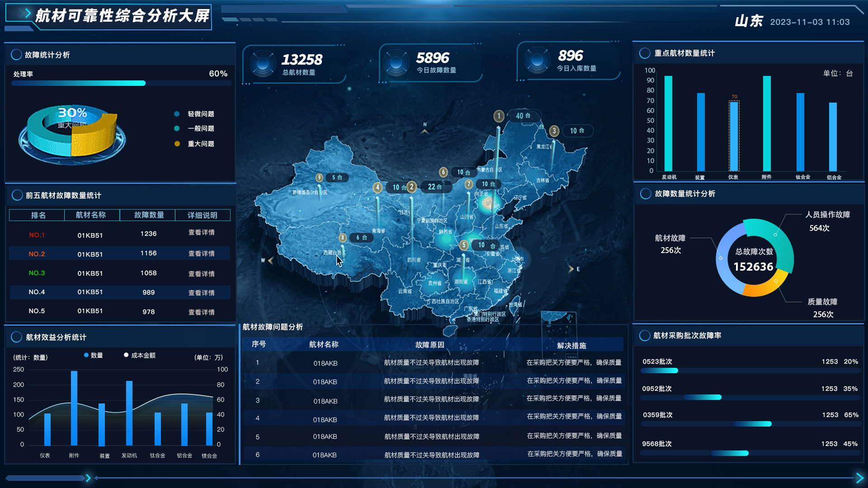Click the east arrow beside the map
The width and height of the screenshot is (868, 488).
(x=571, y=269)
